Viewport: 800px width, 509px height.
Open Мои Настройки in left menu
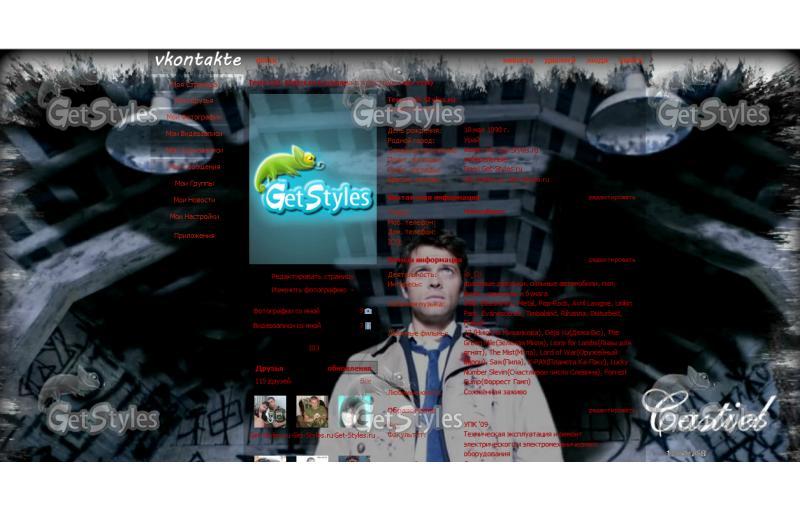pyautogui.click(x=194, y=216)
